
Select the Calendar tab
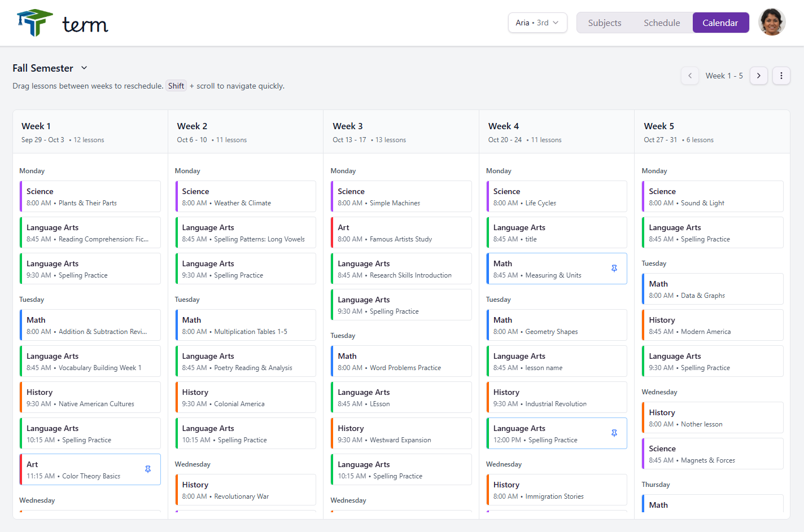[720, 23]
